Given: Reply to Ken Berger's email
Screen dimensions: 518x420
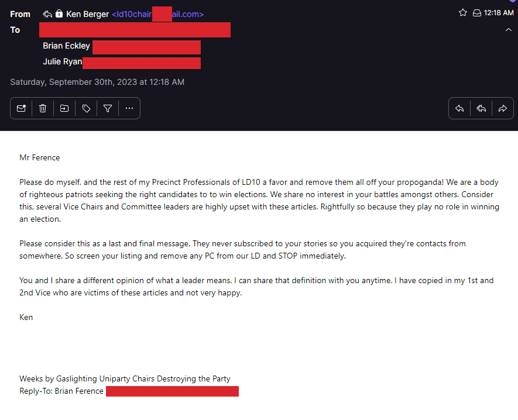Looking at the screenshot, I should point(459,108).
